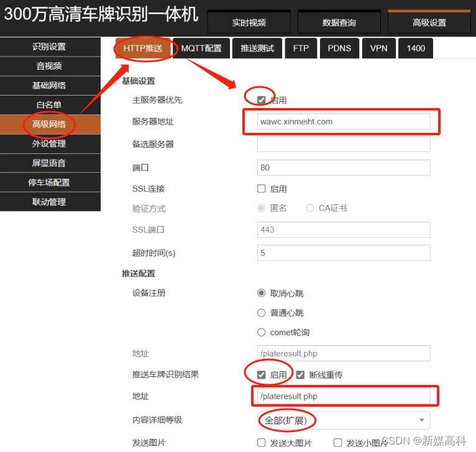Viewport: 476px width, 452px height.
Task: Click the 备选服务器 input field
Action: click(x=344, y=144)
